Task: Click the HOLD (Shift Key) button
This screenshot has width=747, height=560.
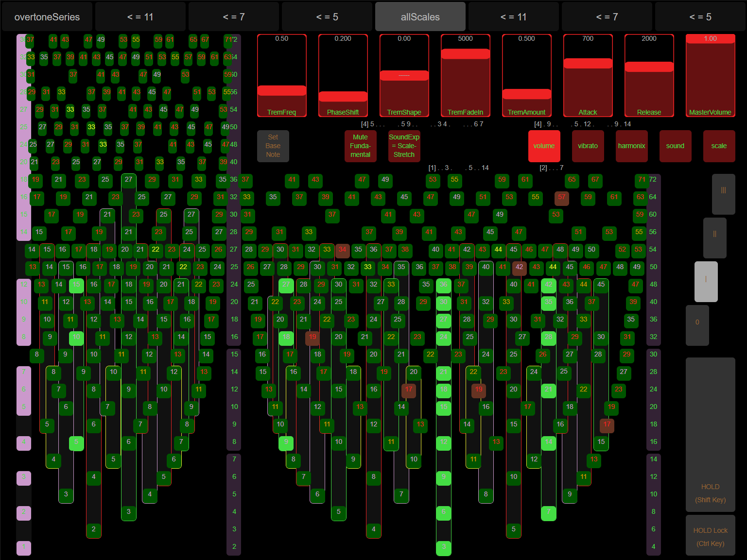Action: click(711, 435)
